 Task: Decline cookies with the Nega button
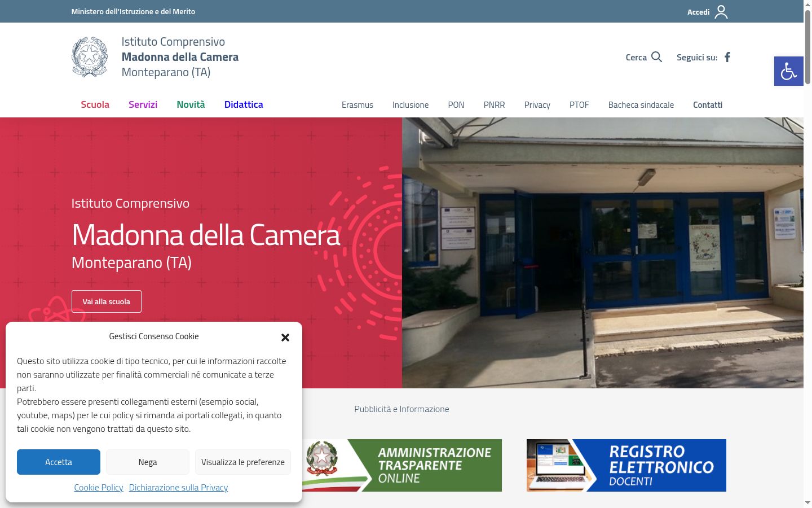click(148, 462)
